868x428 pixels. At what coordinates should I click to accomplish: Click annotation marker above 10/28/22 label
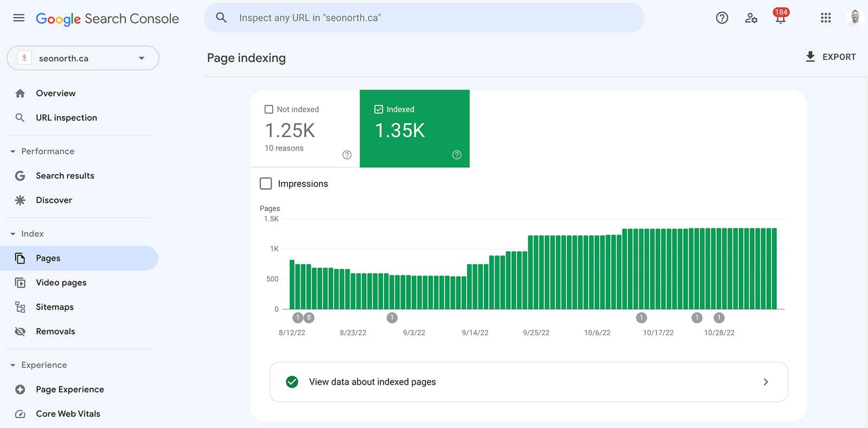pos(719,317)
